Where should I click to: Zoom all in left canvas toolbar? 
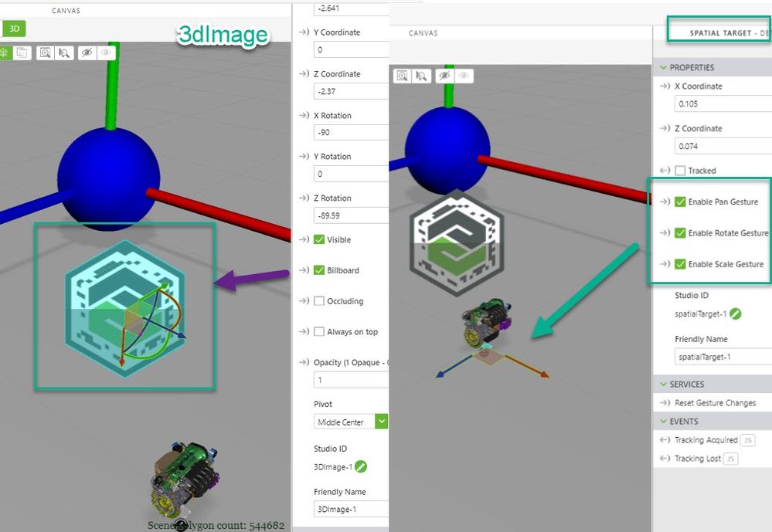coord(46,53)
